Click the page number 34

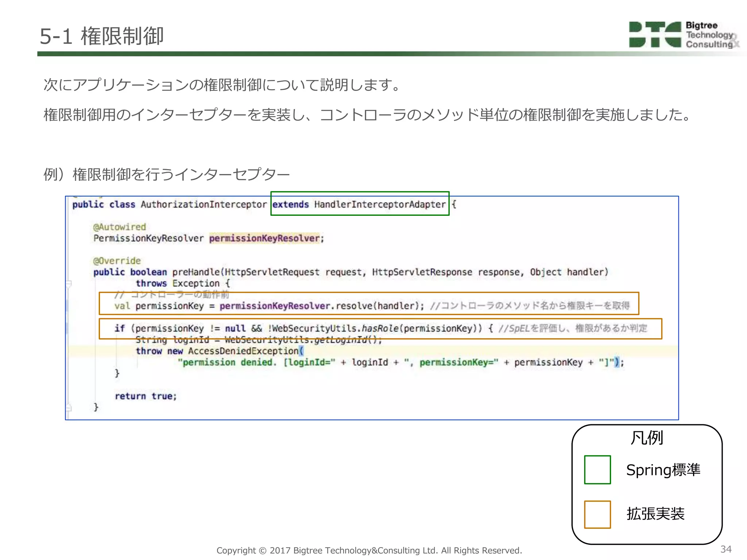point(726,549)
